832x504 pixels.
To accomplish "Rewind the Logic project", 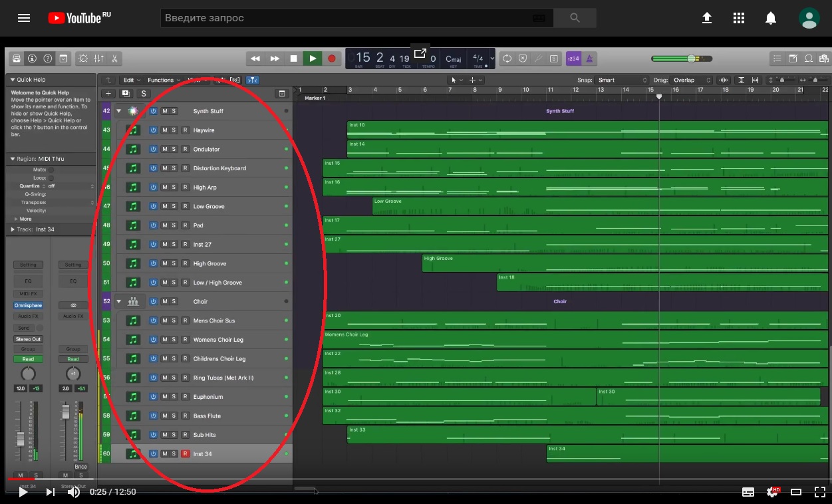I will click(x=255, y=59).
